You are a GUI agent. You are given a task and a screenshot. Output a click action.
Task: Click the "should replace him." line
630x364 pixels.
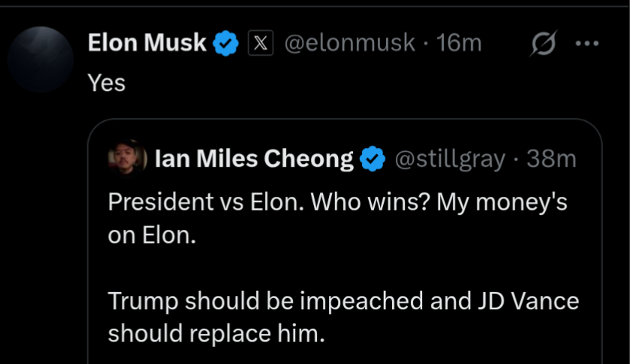(216, 333)
